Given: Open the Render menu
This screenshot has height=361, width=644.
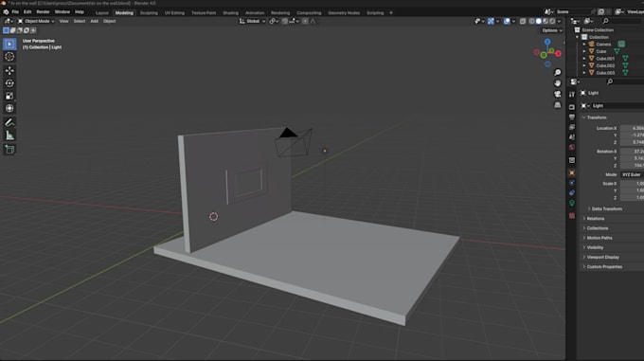Looking at the screenshot, I should [x=43, y=12].
